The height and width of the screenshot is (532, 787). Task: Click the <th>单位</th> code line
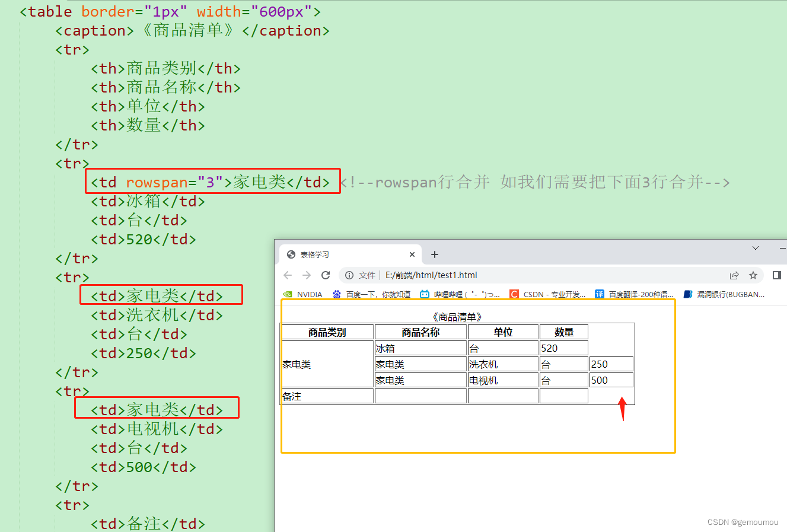pos(148,106)
